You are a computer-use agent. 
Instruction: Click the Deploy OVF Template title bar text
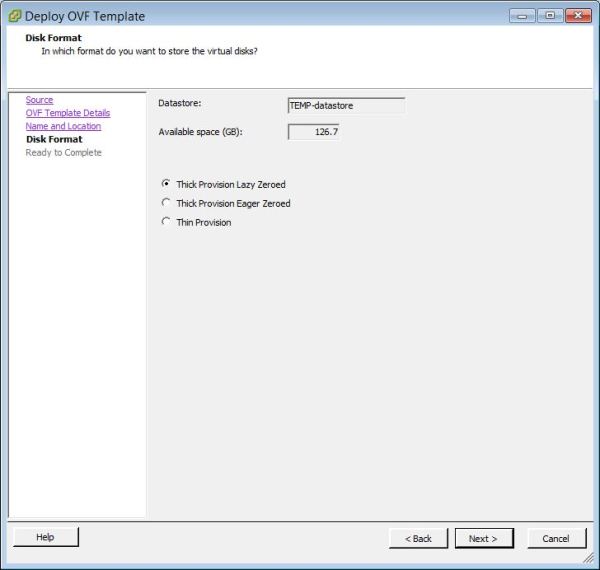(x=84, y=16)
